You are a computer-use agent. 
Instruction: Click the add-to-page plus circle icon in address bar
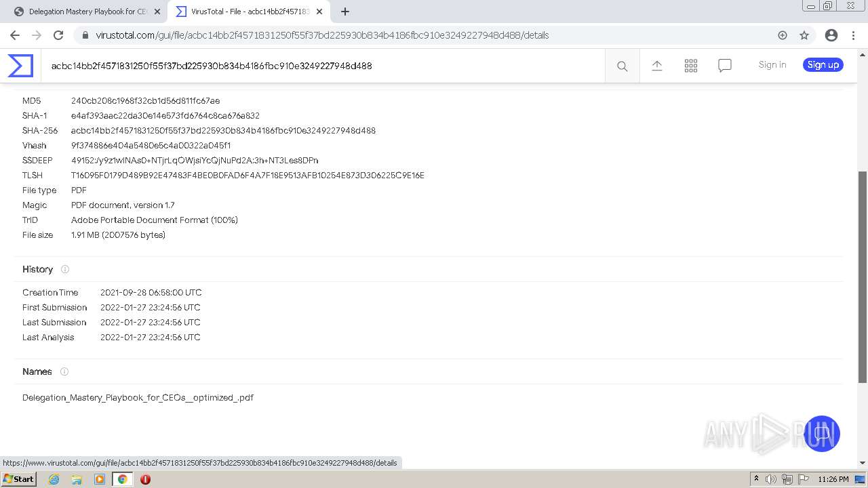tap(783, 35)
